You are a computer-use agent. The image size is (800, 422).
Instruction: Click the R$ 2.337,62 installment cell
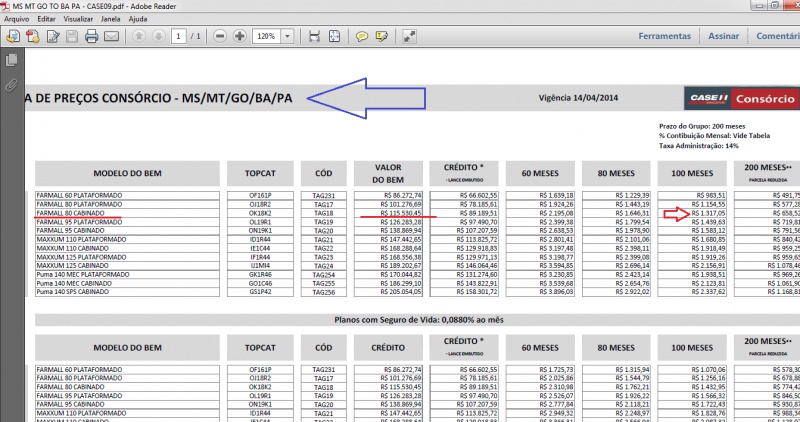click(x=692, y=292)
